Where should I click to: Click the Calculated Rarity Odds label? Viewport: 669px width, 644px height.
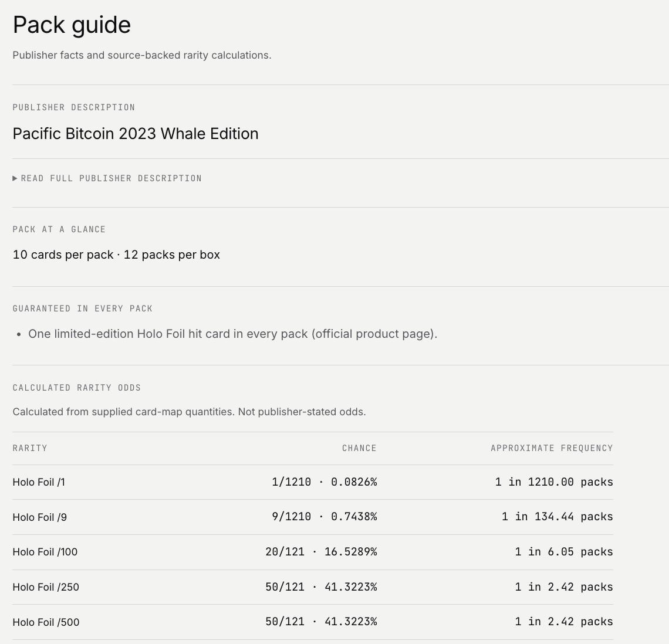77,388
